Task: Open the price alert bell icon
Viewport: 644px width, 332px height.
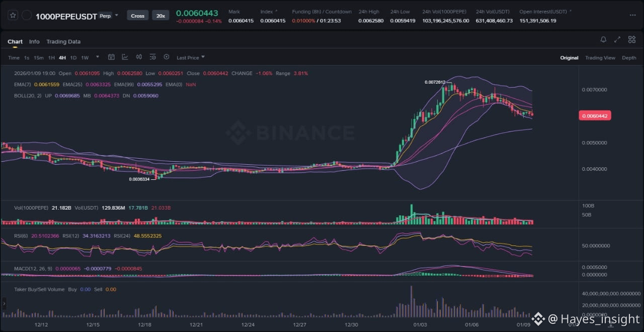Action: [603, 40]
